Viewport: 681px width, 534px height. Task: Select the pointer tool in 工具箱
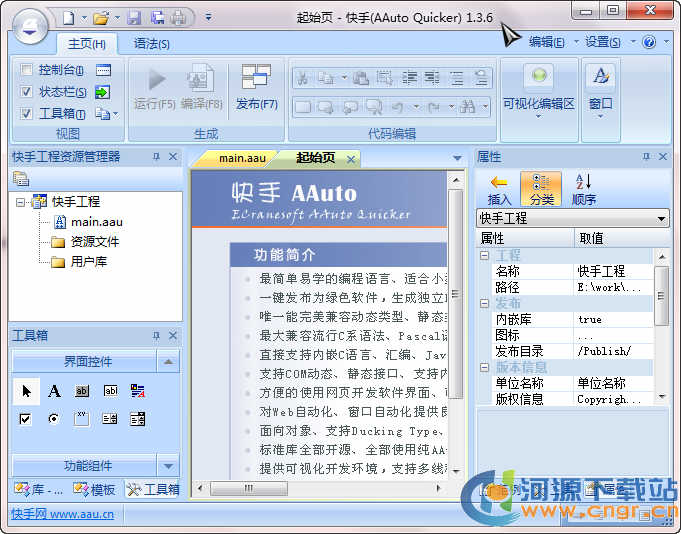pos(26,391)
